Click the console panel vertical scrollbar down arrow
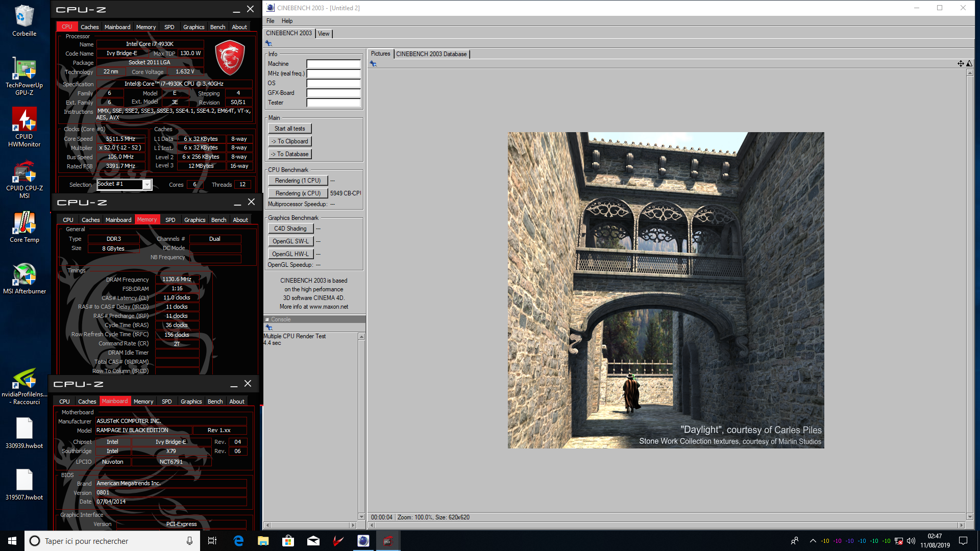 pos(361,517)
